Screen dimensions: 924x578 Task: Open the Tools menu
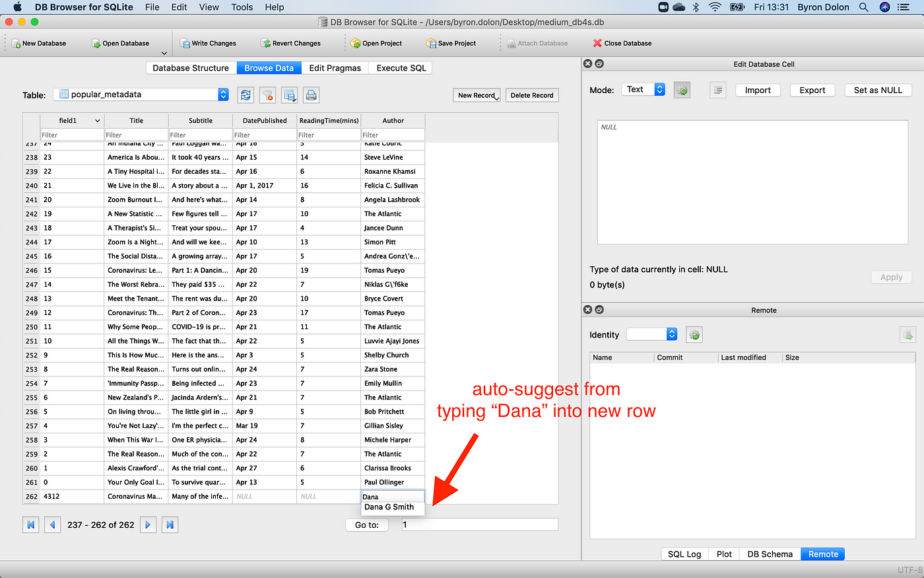[242, 7]
